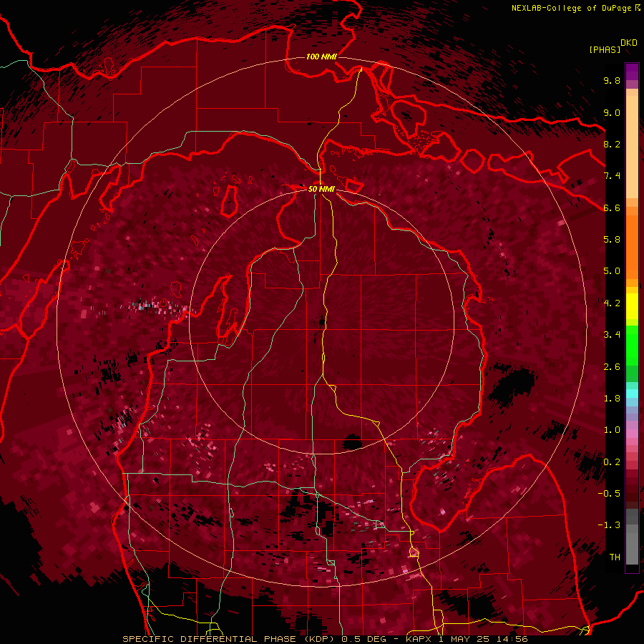Click the 5.0 value on color scale
The width and height of the screenshot is (644, 644).
tap(612, 271)
